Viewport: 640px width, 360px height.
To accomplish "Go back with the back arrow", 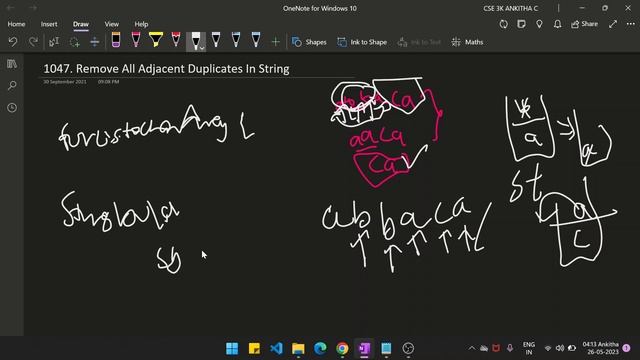I will point(11,8).
